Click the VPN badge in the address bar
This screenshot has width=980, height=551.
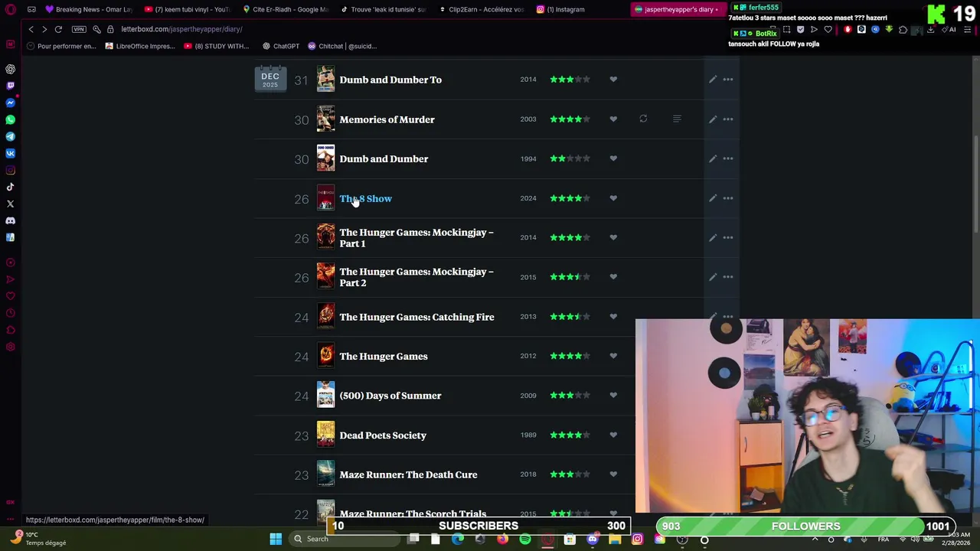pyautogui.click(x=79, y=29)
